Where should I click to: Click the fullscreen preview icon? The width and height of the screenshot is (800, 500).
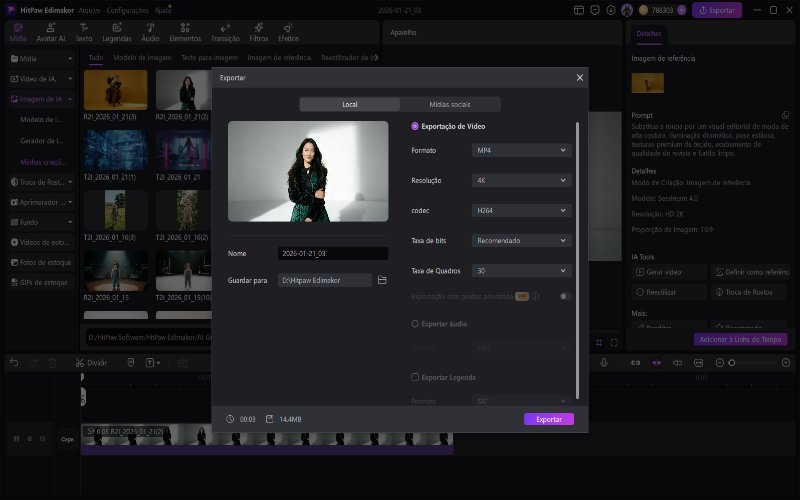tap(614, 343)
